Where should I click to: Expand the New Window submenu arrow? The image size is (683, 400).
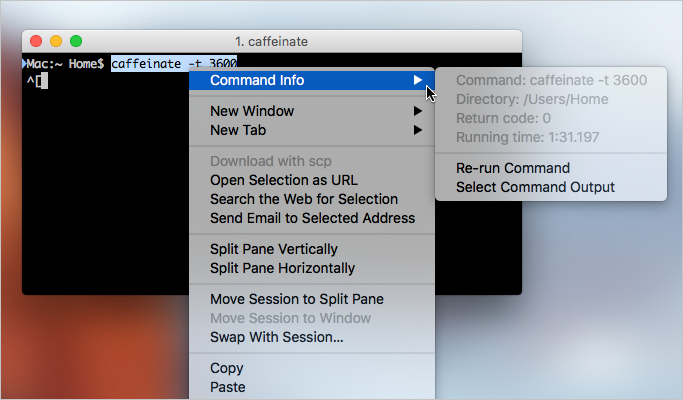click(x=417, y=111)
